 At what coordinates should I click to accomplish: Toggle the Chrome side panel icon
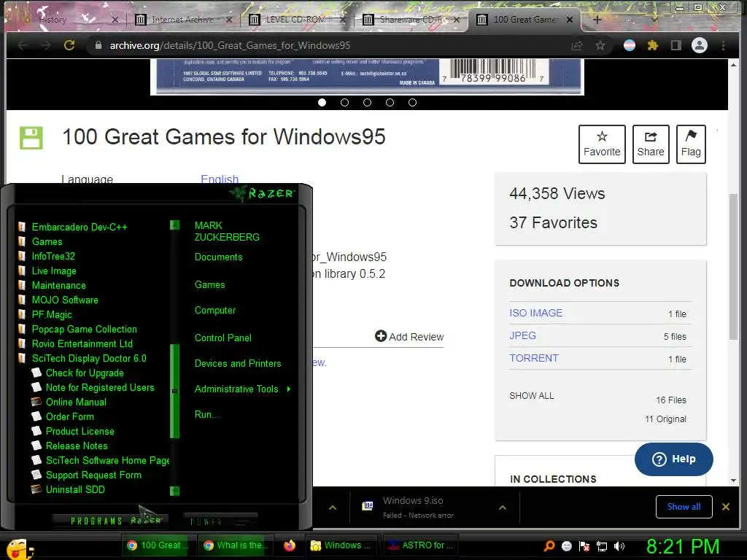pos(676,45)
